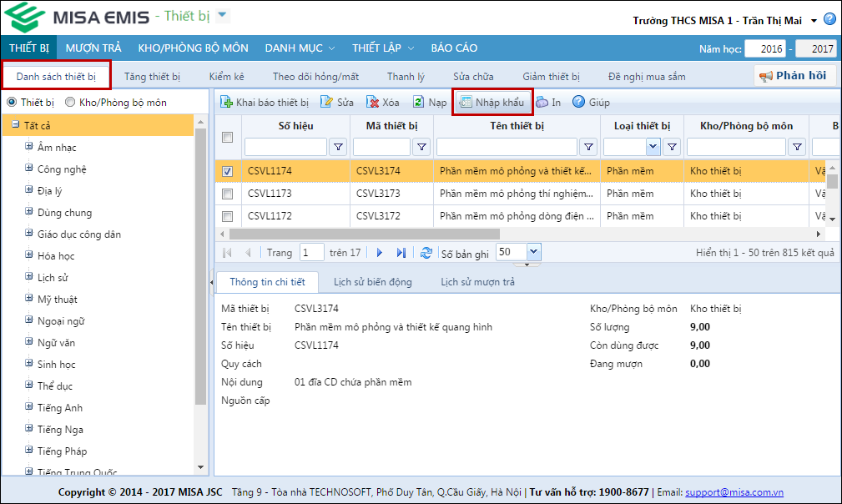Expand the Hóa học tree node
The image size is (842, 504).
coord(29,255)
